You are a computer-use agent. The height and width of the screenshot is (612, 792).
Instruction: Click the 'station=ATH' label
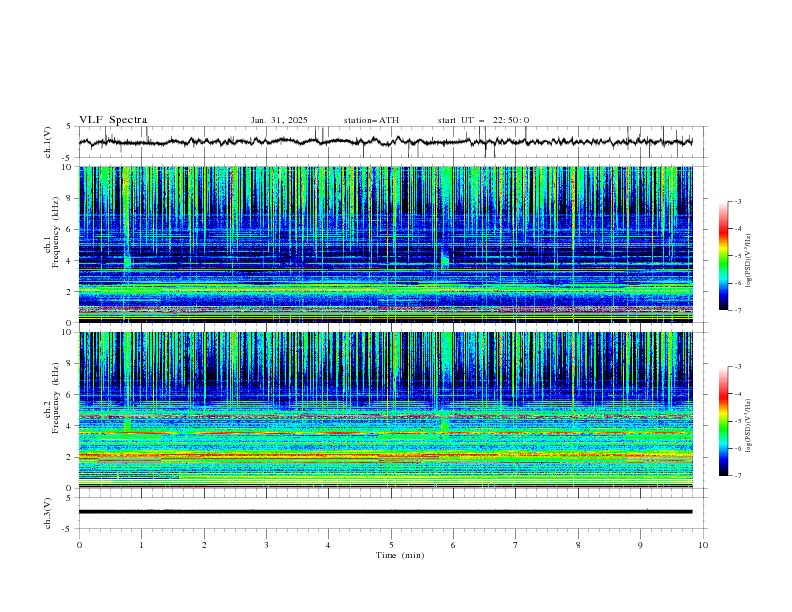pyautogui.click(x=371, y=120)
